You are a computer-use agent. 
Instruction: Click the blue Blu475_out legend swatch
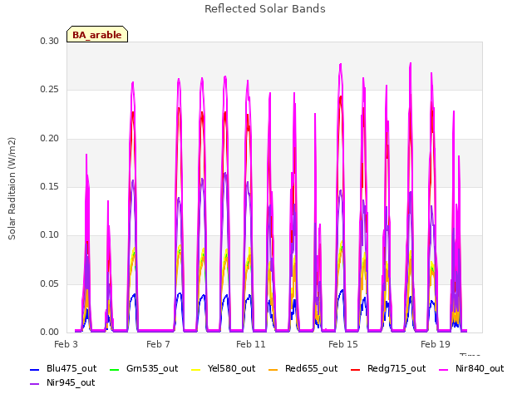[x=35, y=369]
